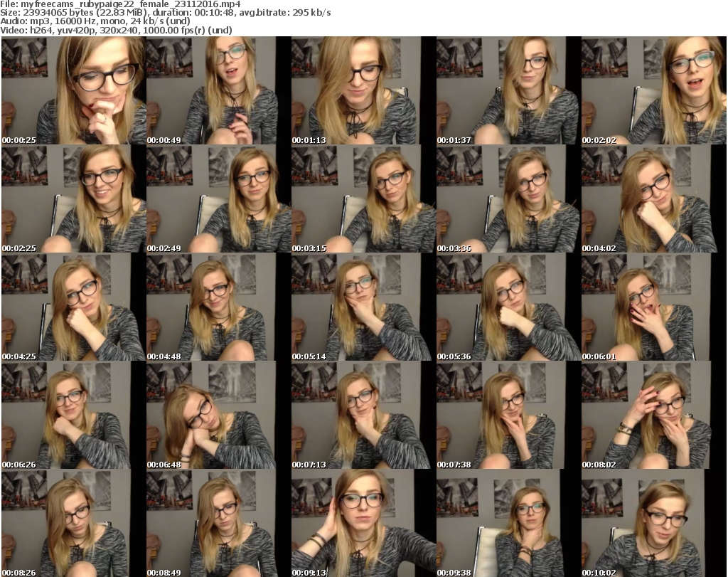Choose the frame captured at 00:09:13

click(363, 523)
